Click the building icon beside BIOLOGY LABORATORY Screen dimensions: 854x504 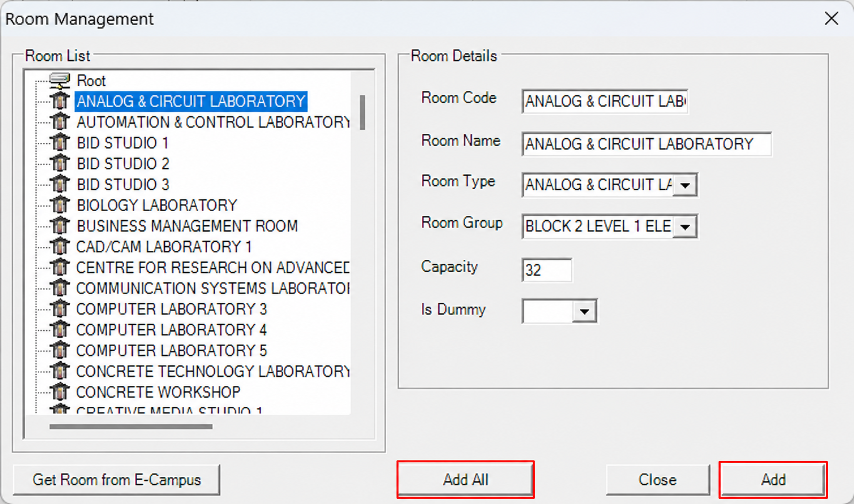(x=60, y=205)
